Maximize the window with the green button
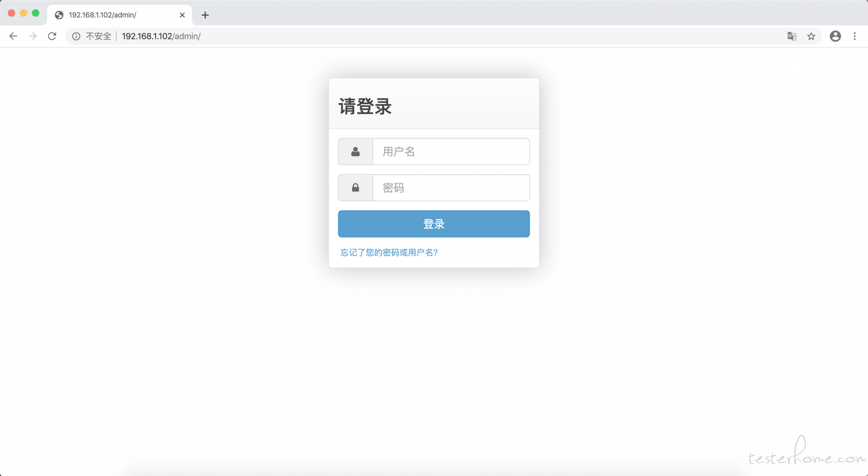The width and height of the screenshot is (868, 476). [36, 13]
